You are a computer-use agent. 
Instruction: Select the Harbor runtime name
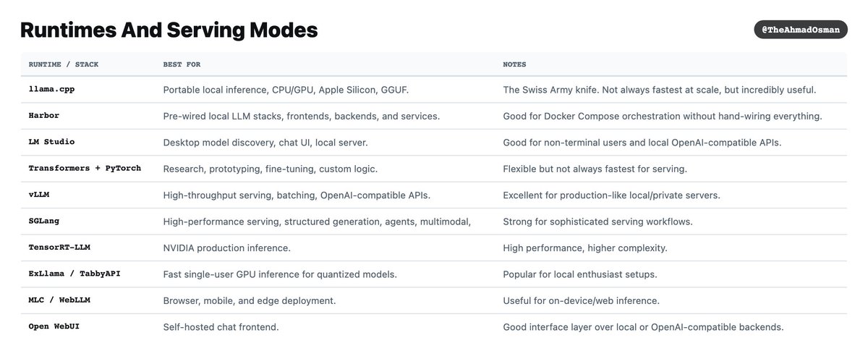point(44,116)
